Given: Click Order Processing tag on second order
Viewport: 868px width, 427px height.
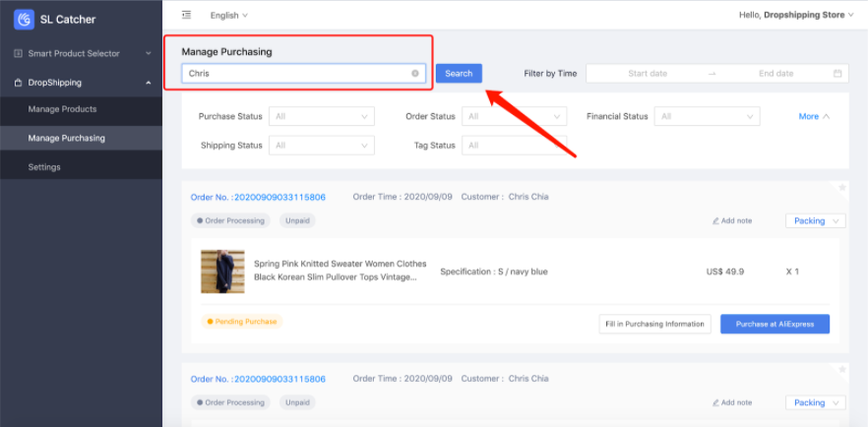Looking at the screenshot, I should click(230, 402).
